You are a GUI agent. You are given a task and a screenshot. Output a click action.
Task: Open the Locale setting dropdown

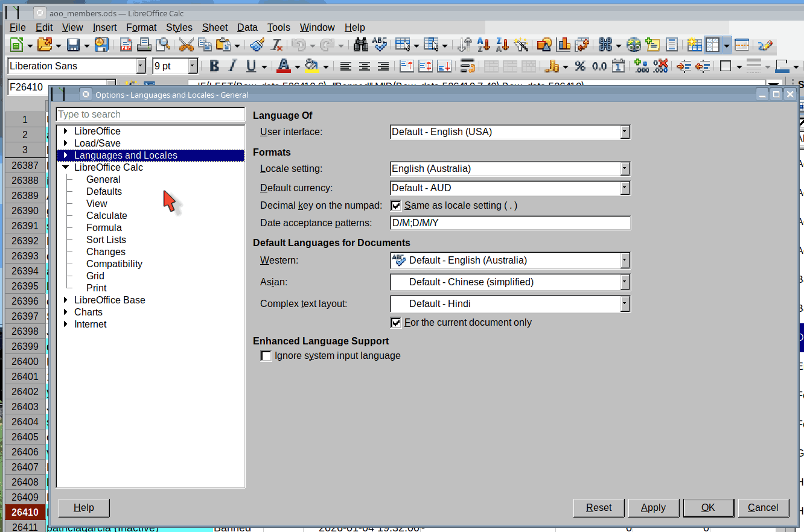pyautogui.click(x=625, y=169)
